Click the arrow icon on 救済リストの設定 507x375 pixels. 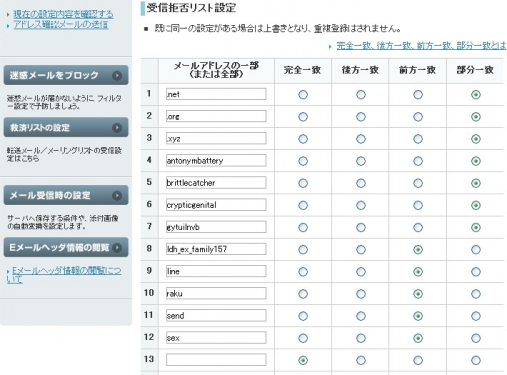click(x=117, y=128)
